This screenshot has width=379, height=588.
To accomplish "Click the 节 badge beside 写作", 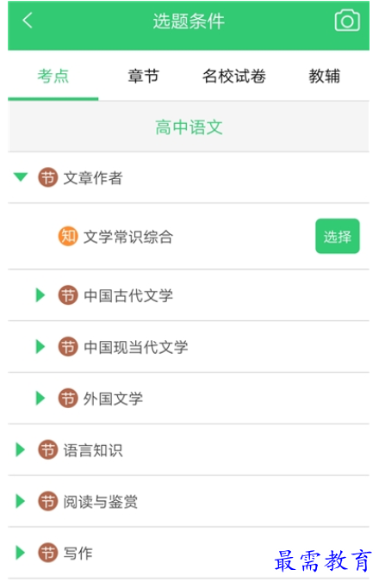I will point(48,553).
